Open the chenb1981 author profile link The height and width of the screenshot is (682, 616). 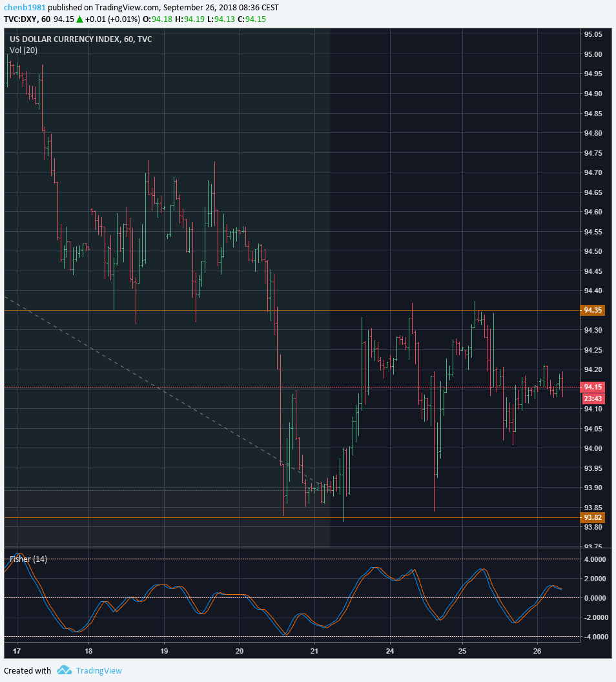(25, 7)
